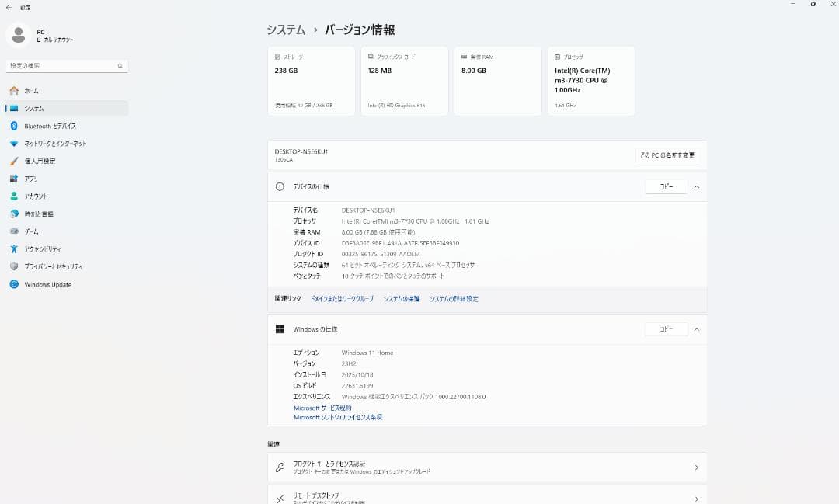Open the ストレージ 238 GB card
The width and height of the screenshot is (839, 504).
pos(311,81)
